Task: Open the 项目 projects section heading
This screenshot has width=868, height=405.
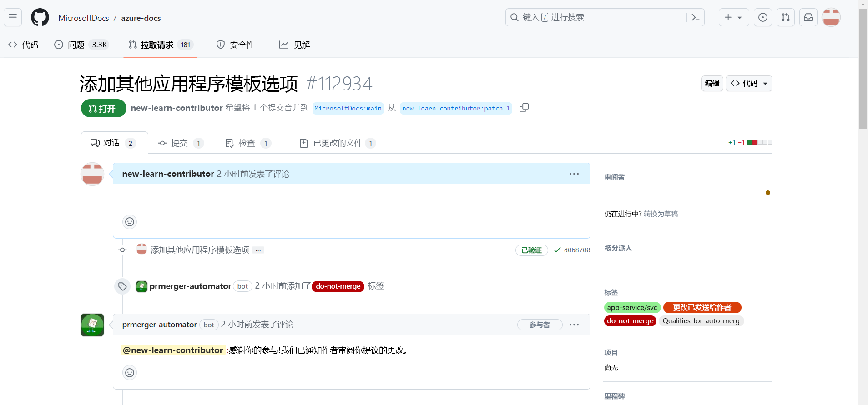Action: [611, 353]
